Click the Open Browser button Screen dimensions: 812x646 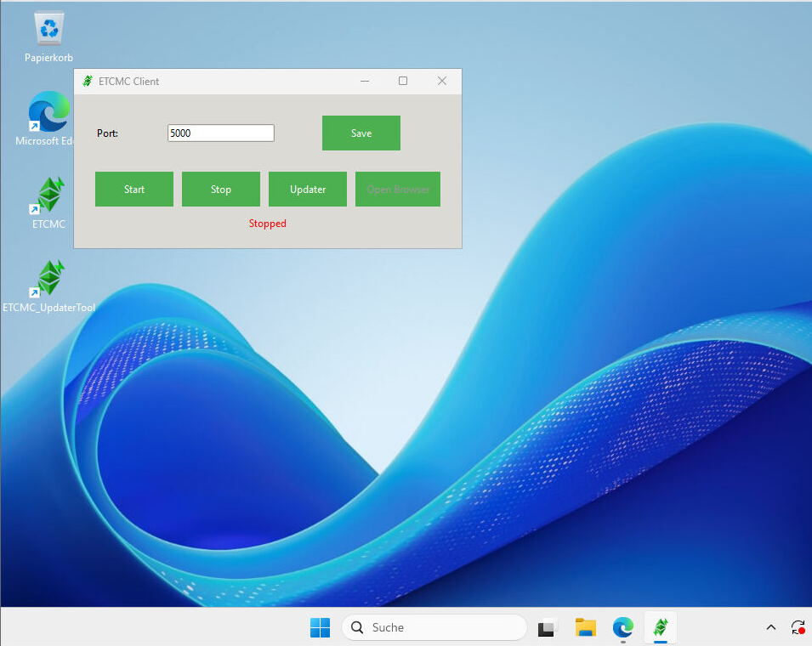click(398, 189)
